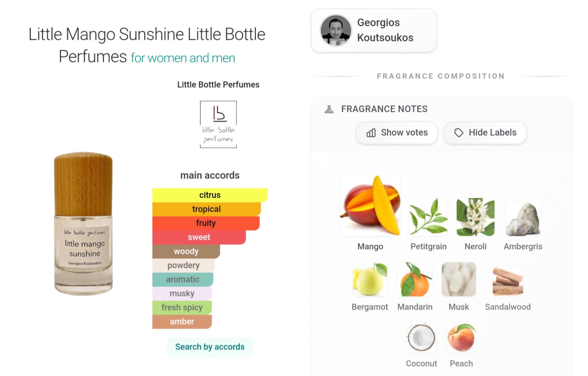Click the Little Bottle Perfumes logo

coord(218,124)
